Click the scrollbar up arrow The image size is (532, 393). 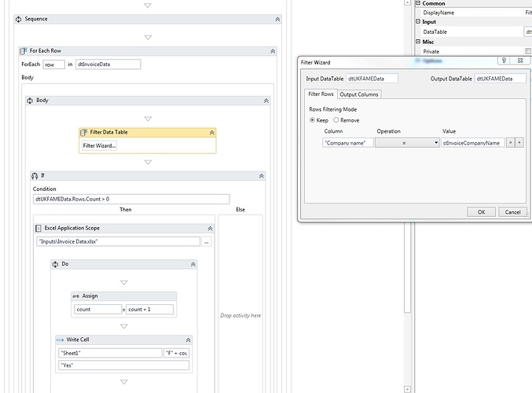(408, 2)
